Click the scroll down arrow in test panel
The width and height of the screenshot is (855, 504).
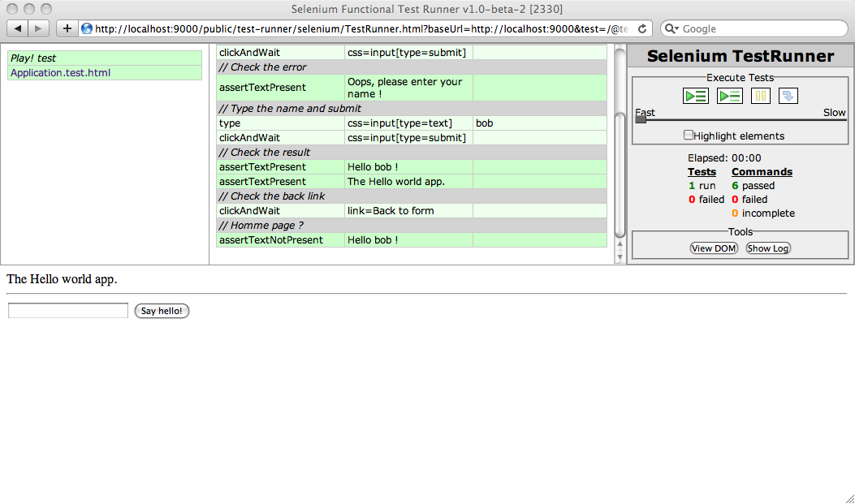tap(620, 256)
